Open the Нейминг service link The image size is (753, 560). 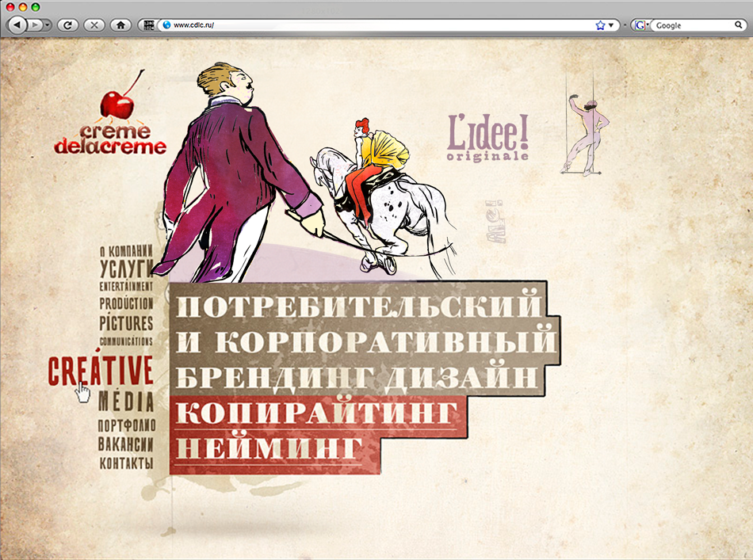(x=269, y=448)
